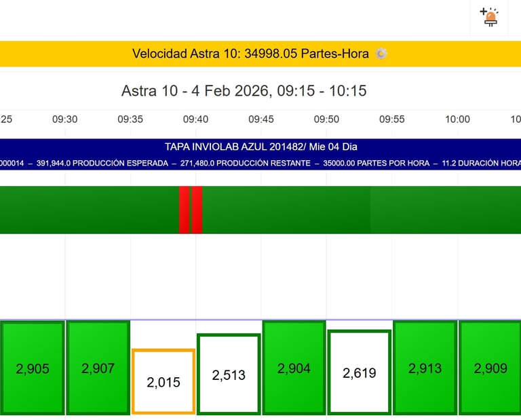Open the orange 2,015 production bar

click(x=163, y=381)
